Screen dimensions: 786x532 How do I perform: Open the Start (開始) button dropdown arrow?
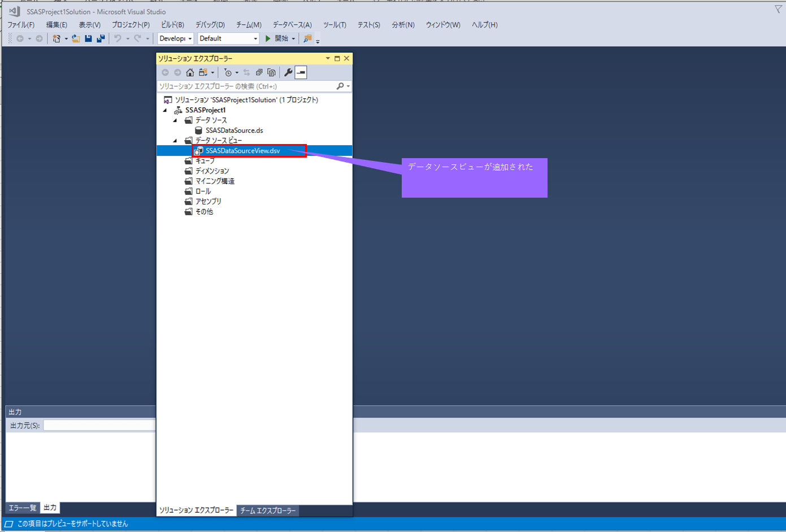pyautogui.click(x=293, y=38)
